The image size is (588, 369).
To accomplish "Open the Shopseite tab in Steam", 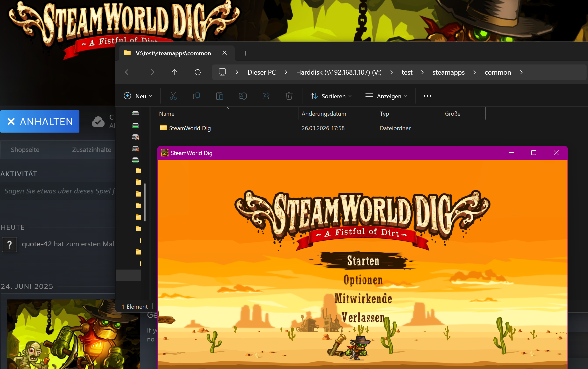I will [x=25, y=149].
